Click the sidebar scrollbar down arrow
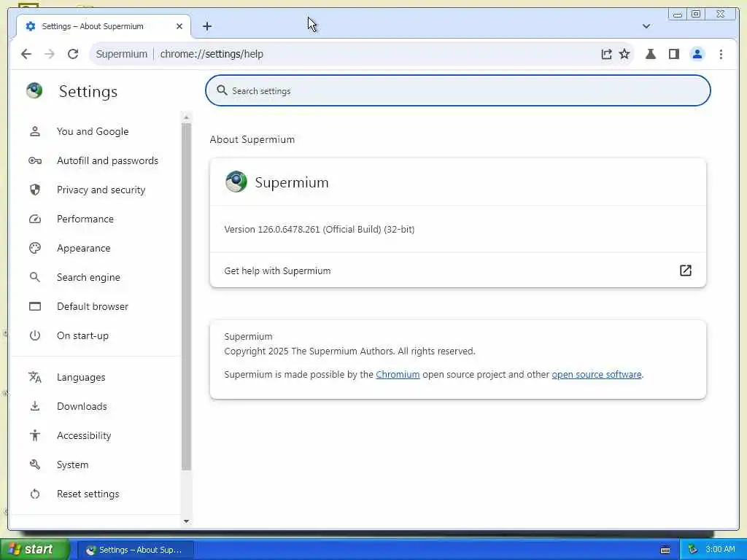Image resolution: width=747 pixels, height=560 pixels. (186, 521)
